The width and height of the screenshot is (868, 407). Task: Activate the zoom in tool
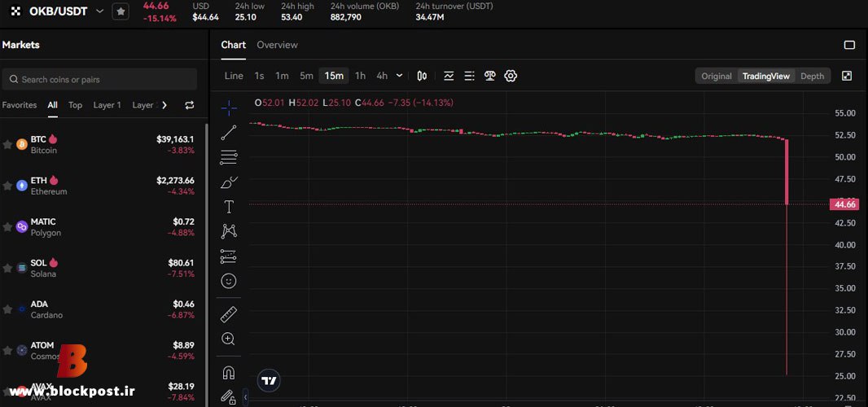(x=229, y=339)
